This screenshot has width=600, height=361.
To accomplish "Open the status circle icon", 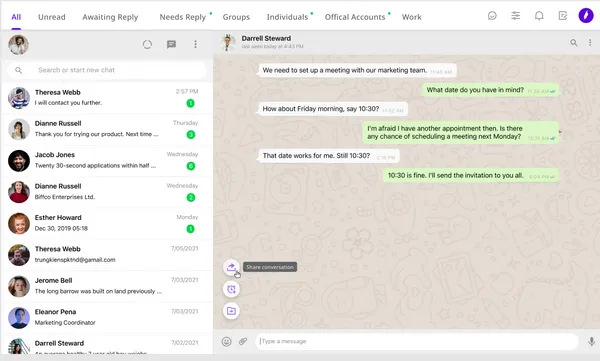I will tap(147, 44).
